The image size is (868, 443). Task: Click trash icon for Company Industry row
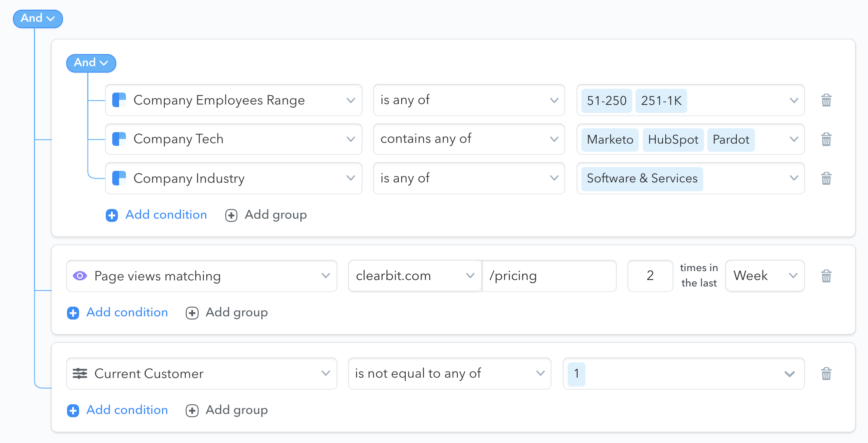826,178
